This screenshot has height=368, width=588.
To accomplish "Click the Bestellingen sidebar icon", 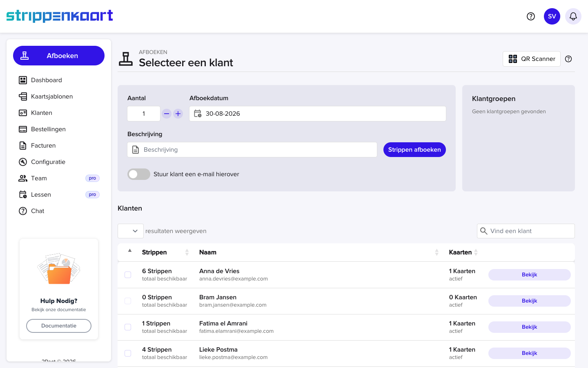I will tap(23, 129).
